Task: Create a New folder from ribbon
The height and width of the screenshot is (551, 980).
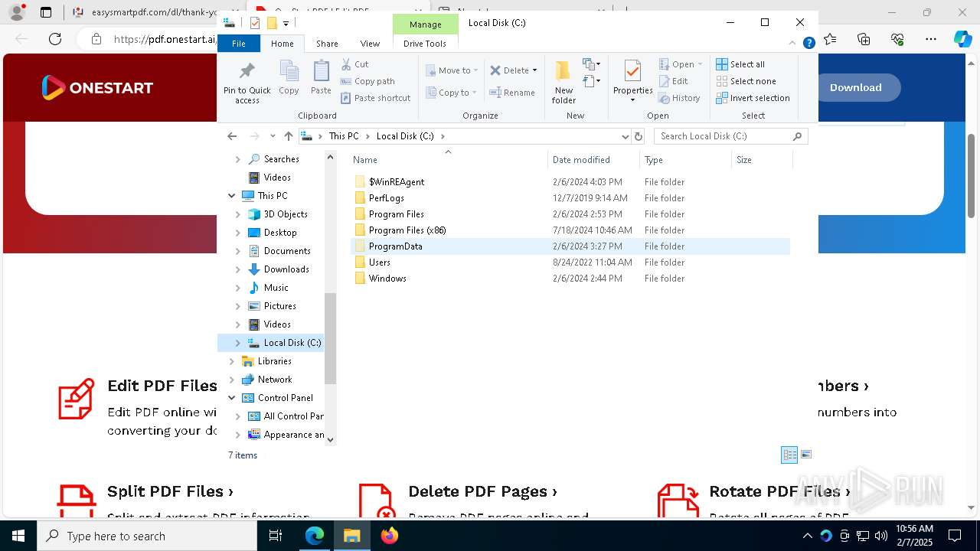Action: click(x=563, y=82)
